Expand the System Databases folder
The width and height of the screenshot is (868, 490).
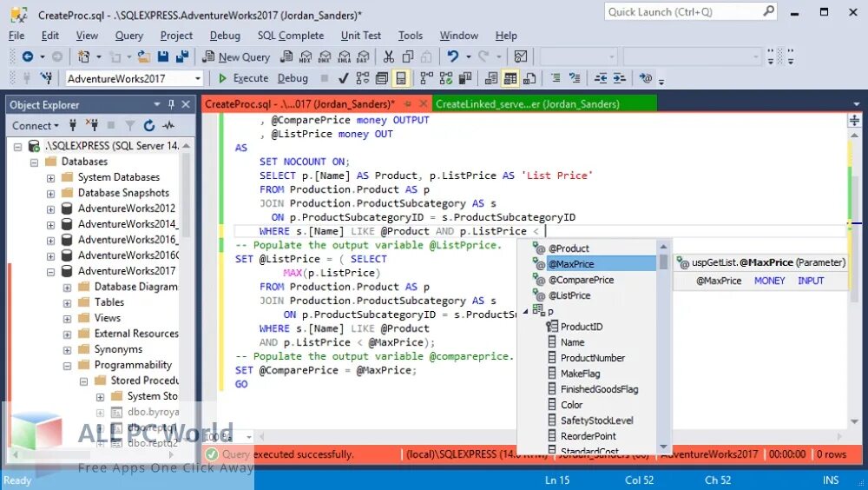(x=50, y=178)
